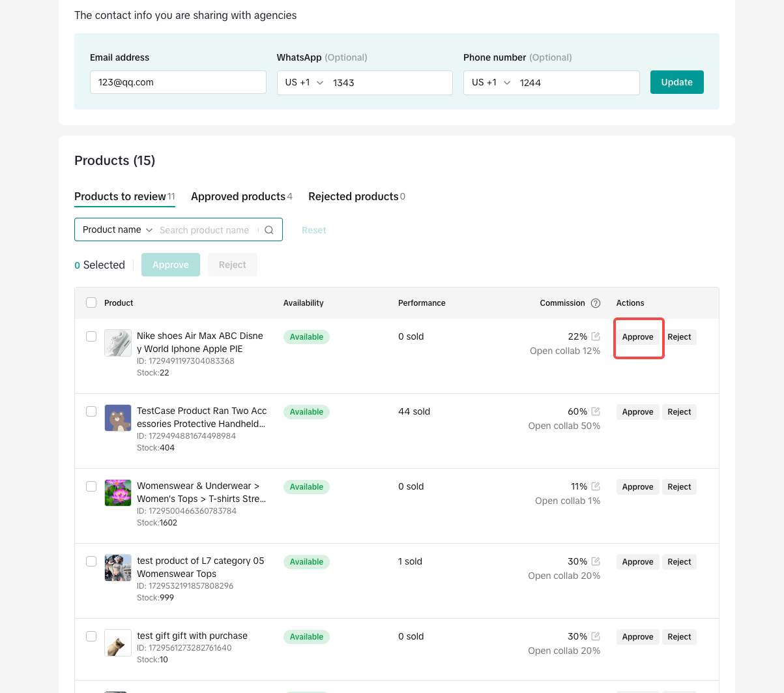Image resolution: width=784 pixels, height=693 pixels.
Task: Click the Update contact info button
Action: [676, 82]
